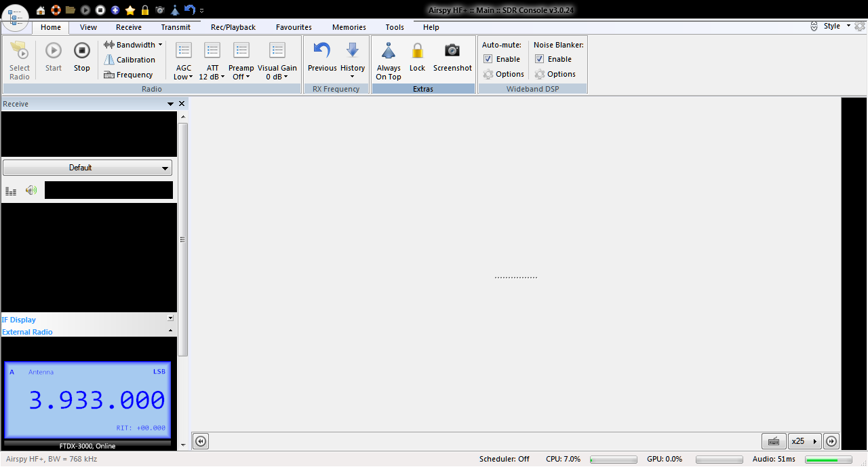This screenshot has width=868, height=467.
Task: Click the Stop radio icon
Action: coord(81,51)
